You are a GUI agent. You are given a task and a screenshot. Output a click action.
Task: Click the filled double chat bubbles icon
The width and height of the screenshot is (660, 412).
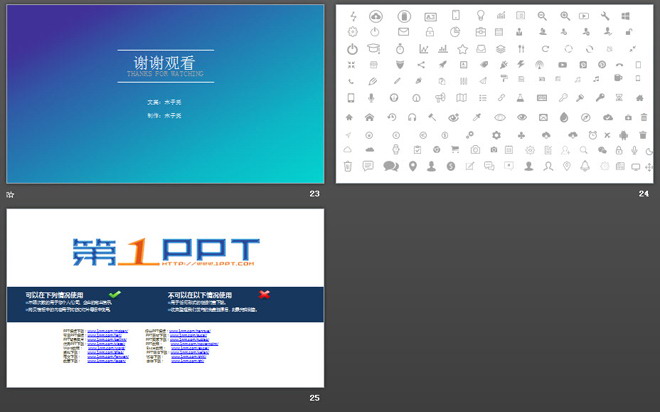(391, 166)
